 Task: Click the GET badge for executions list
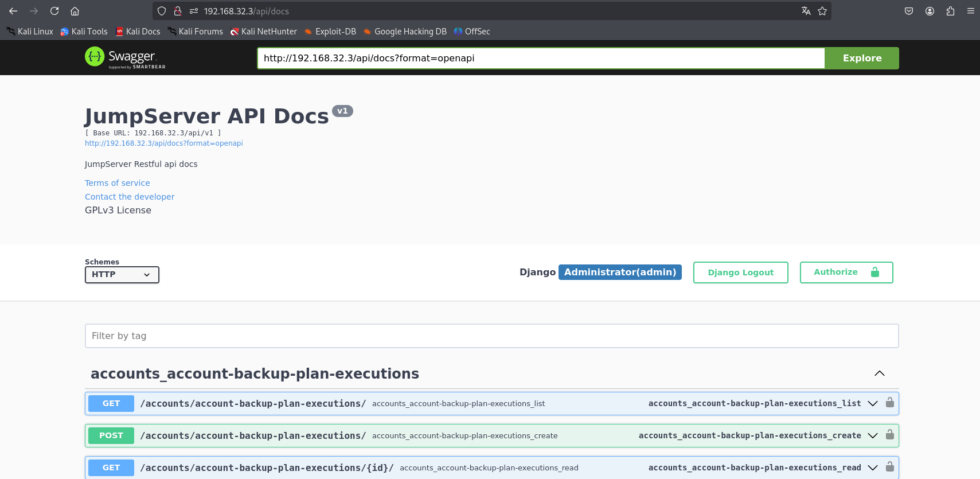111,403
